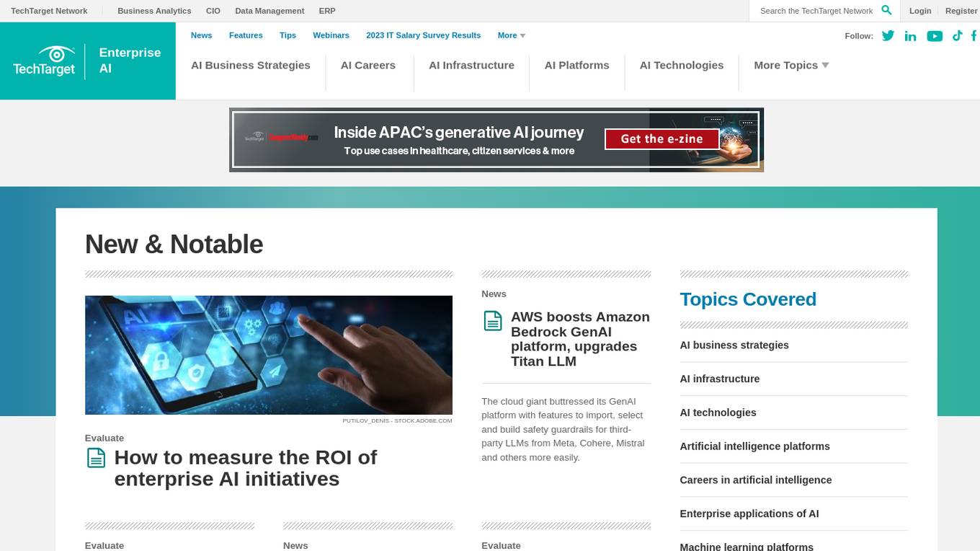This screenshot has height=551, width=980.
Task: Open TechTarget LinkedIn page icon
Action: (x=910, y=36)
